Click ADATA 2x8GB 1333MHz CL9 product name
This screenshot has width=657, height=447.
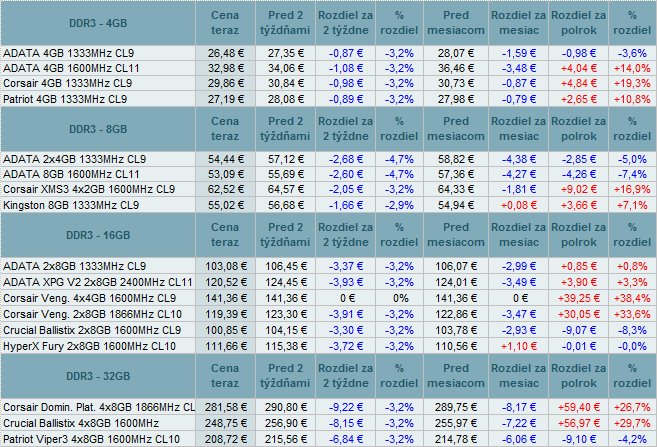[75, 266]
